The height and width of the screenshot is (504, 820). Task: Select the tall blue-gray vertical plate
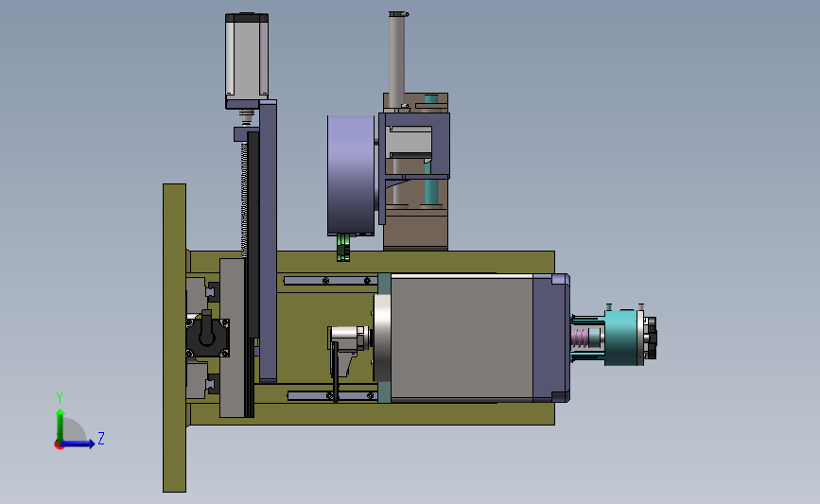point(268,241)
